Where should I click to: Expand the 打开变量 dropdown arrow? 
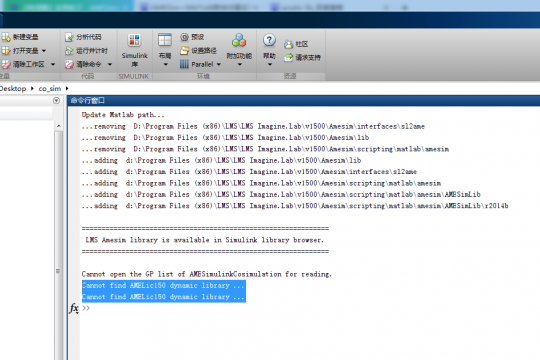44,51
